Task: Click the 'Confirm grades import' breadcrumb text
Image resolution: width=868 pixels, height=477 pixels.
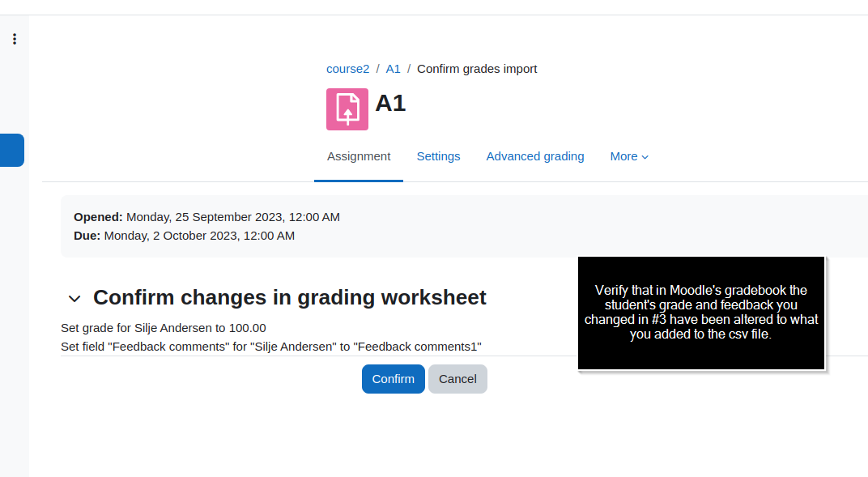Action: pos(477,69)
